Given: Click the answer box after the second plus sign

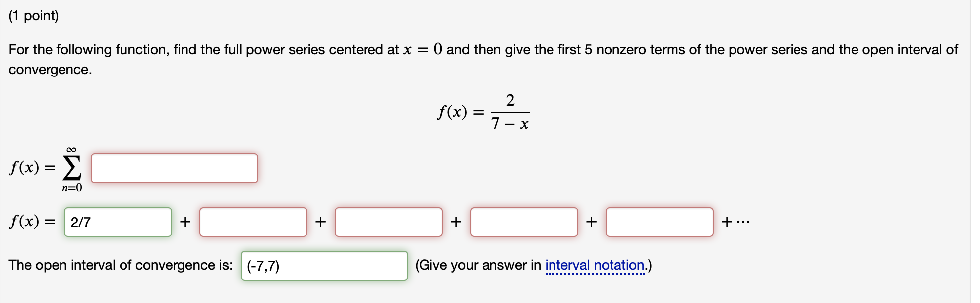Looking at the screenshot, I should [388, 221].
